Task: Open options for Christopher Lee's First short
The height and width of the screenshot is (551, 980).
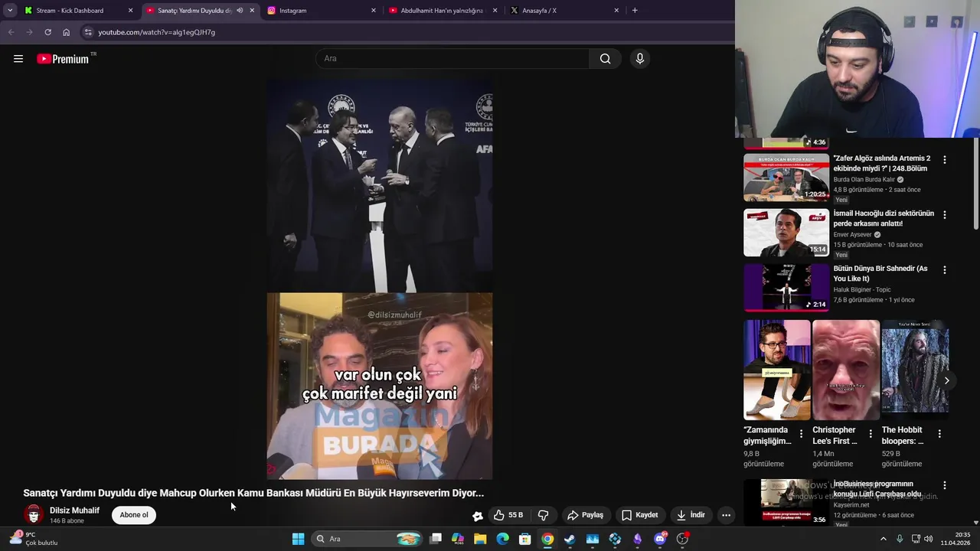Action: point(871,434)
